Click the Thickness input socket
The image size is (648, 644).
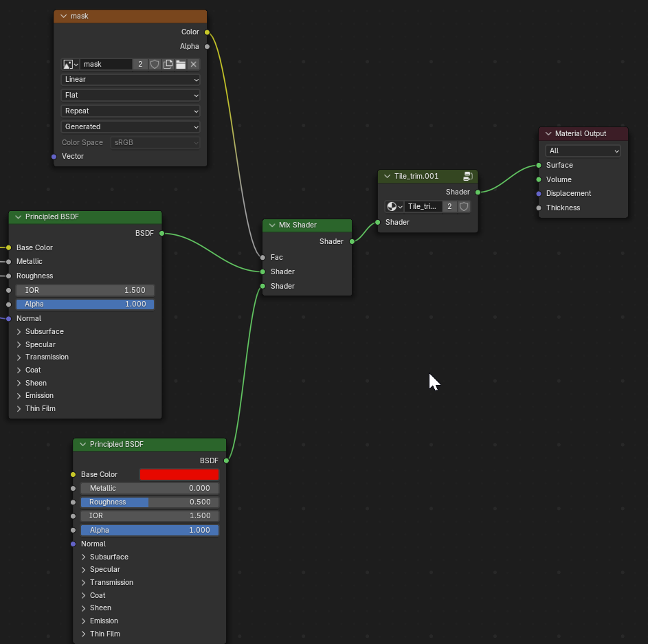tap(539, 208)
